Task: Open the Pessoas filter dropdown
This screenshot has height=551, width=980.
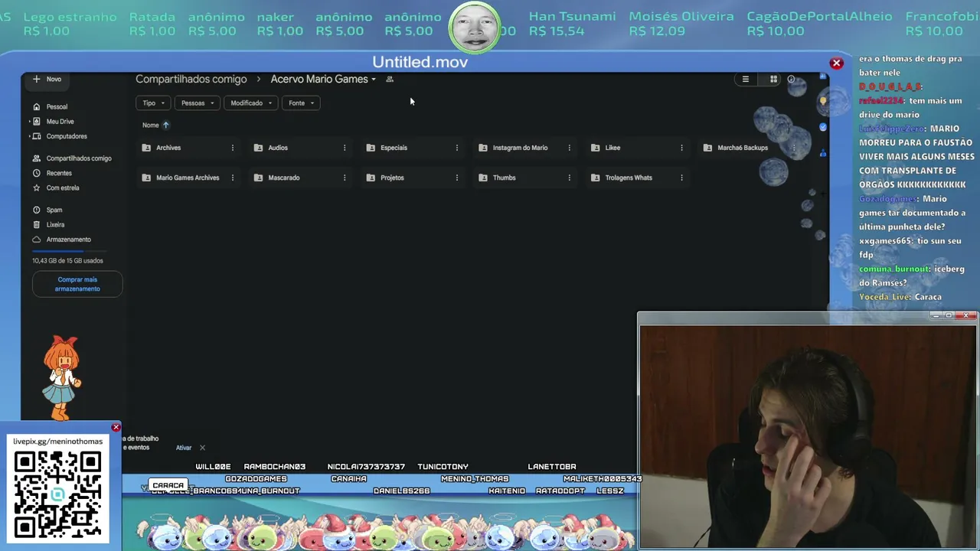Action: (x=198, y=103)
